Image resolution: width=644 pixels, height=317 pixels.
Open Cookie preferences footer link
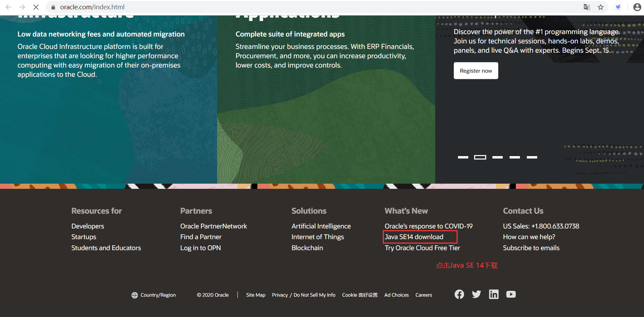pos(360,295)
